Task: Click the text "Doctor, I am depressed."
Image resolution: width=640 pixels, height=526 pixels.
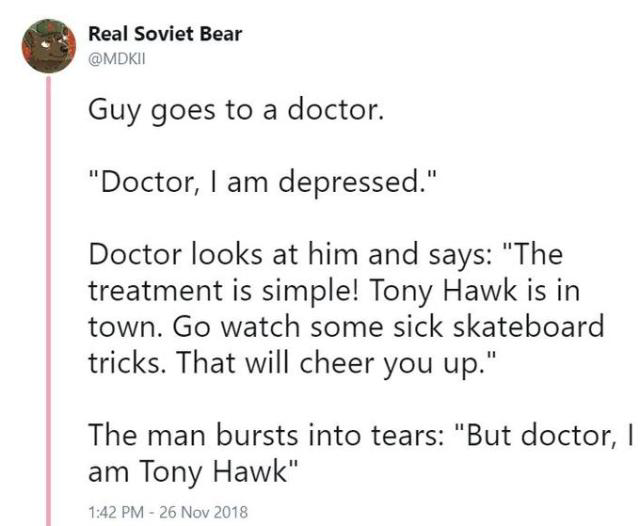Action: pyautogui.click(x=263, y=182)
